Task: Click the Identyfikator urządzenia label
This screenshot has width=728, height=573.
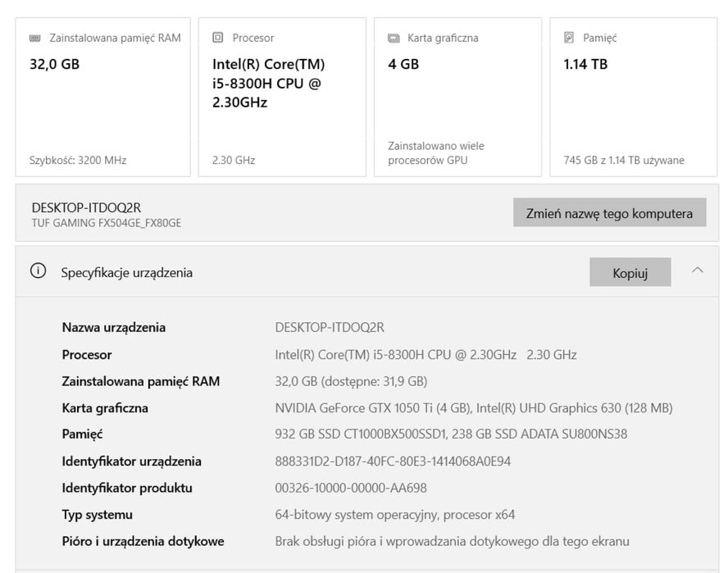Action: (x=132, y=461)
